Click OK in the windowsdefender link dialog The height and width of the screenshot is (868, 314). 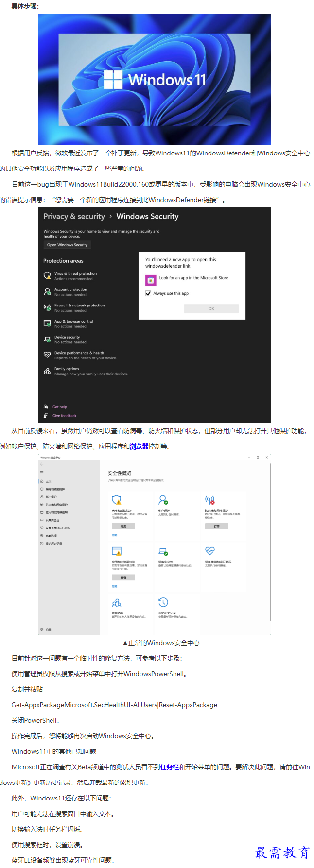point(211,308)
